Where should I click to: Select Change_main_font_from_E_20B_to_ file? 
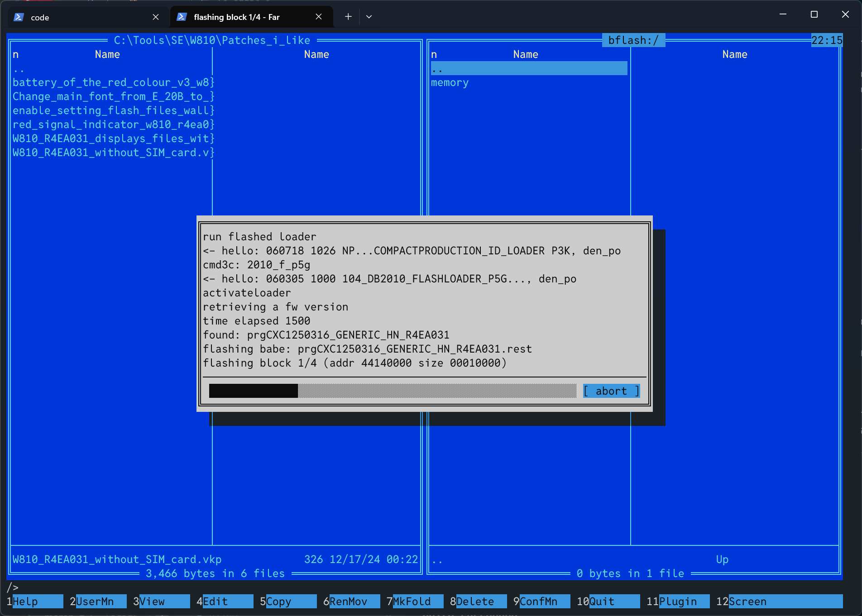tap(113, 96)
